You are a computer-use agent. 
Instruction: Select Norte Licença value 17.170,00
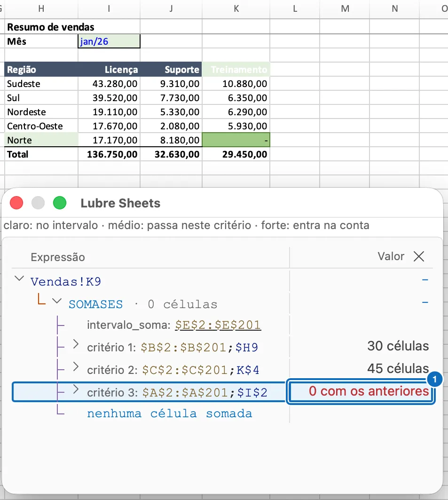coord(109,140)
